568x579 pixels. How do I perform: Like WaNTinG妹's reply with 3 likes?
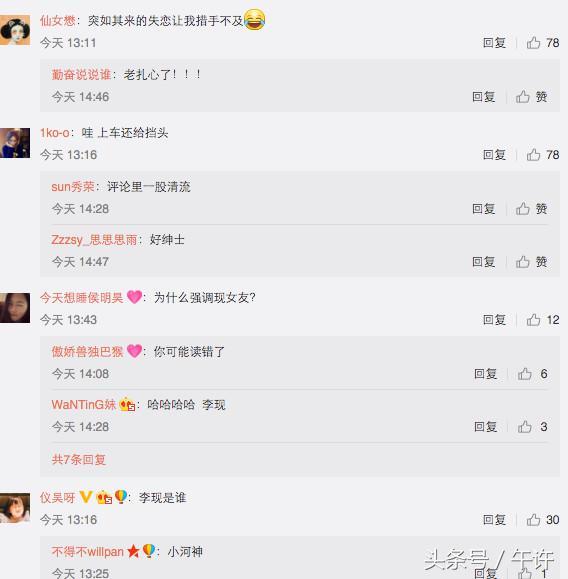tap(533, 427)
